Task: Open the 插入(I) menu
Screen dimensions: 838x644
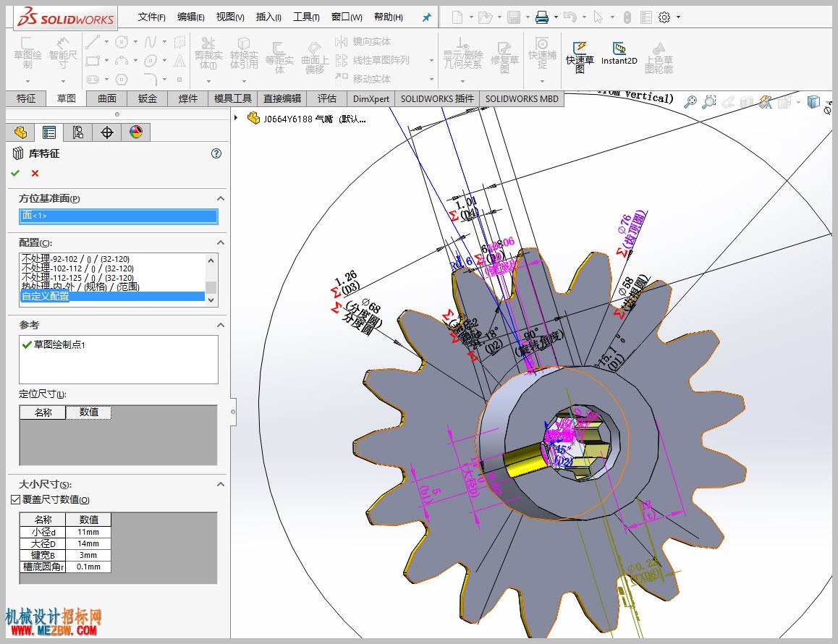Action: click(268, 17)
